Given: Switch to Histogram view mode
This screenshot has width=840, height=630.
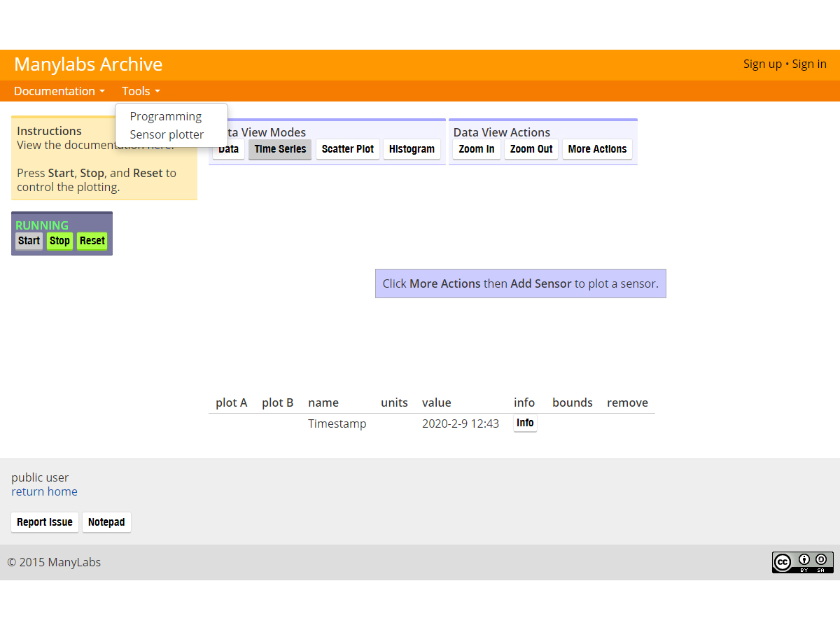Looking at the screenshot, I should tap(412, 149).
